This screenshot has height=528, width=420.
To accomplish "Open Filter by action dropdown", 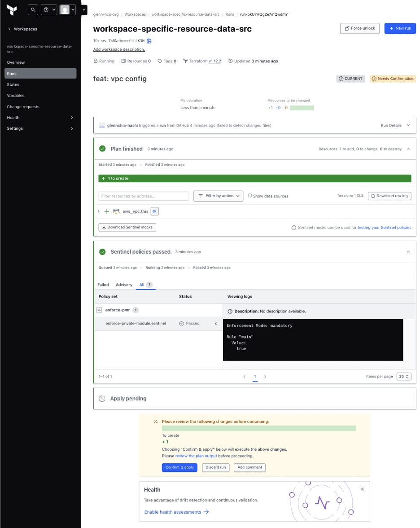I will coord(219,196).
